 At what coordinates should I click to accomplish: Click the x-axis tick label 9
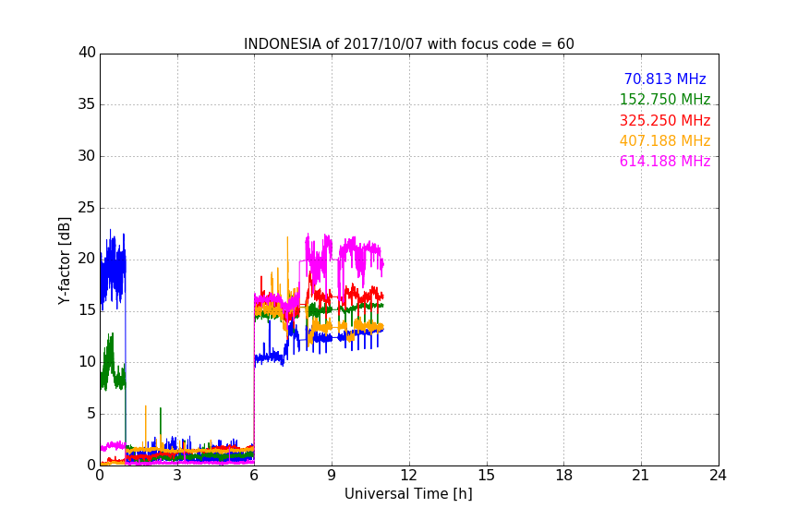pos(332,476)
